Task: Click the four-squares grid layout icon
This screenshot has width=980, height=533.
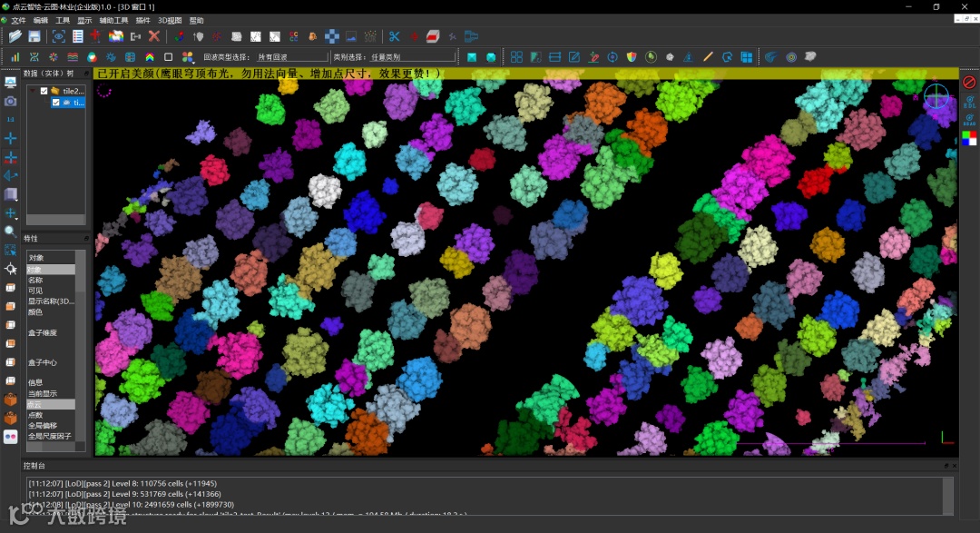Action: tap(516, 57)
